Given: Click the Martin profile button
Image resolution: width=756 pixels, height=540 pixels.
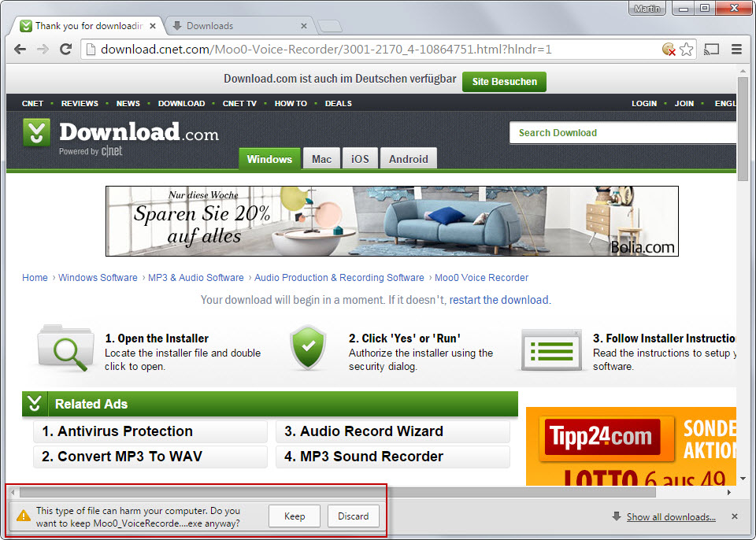Looking at the screenshot, I should (x=647, y=8).
